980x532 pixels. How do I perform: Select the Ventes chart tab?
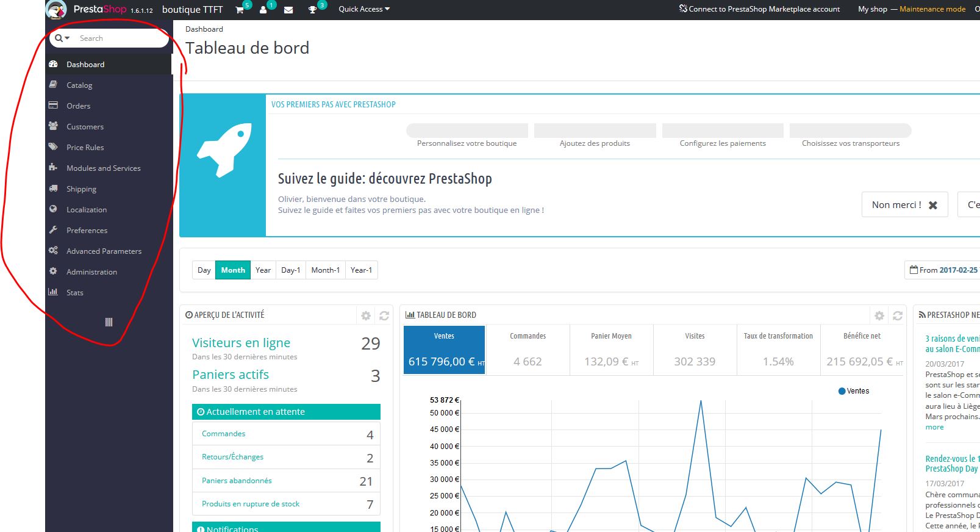click(444, 350)
